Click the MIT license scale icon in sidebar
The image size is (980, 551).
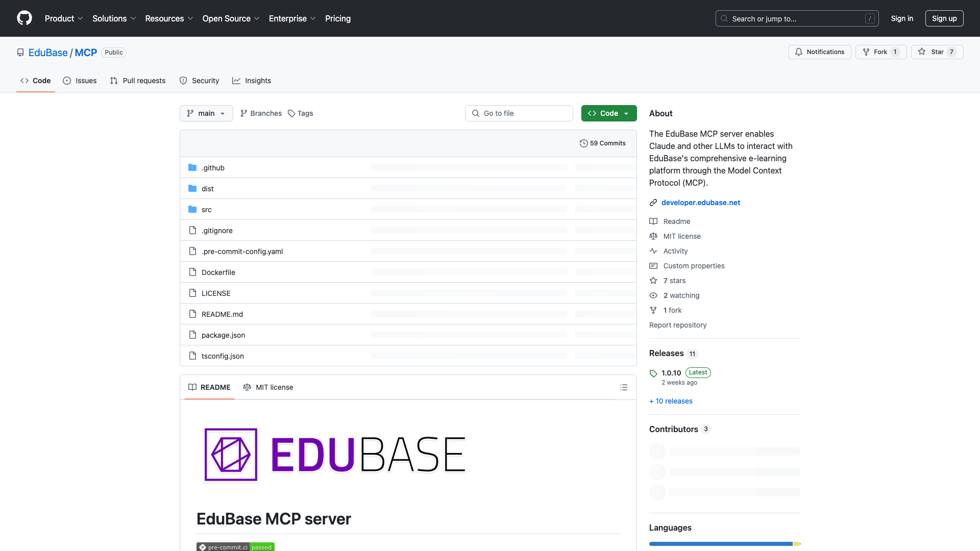pyautogui.click(x=653, y=236)
